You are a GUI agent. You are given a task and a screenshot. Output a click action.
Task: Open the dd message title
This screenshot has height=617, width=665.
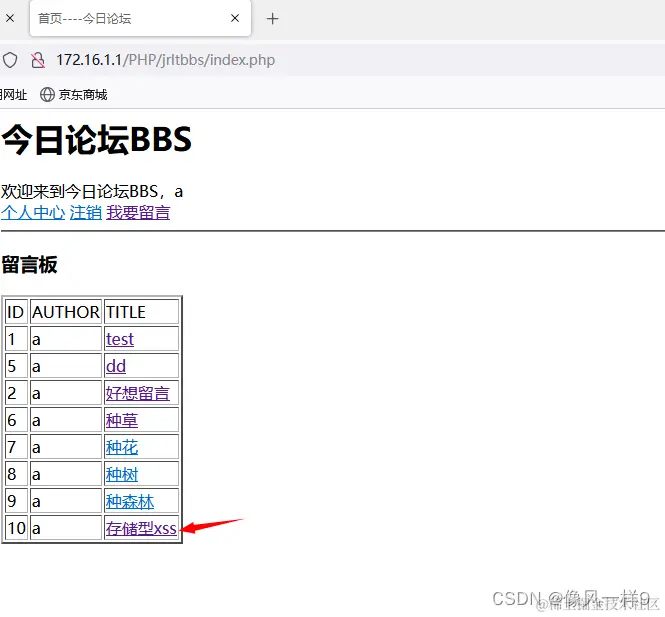116,366
